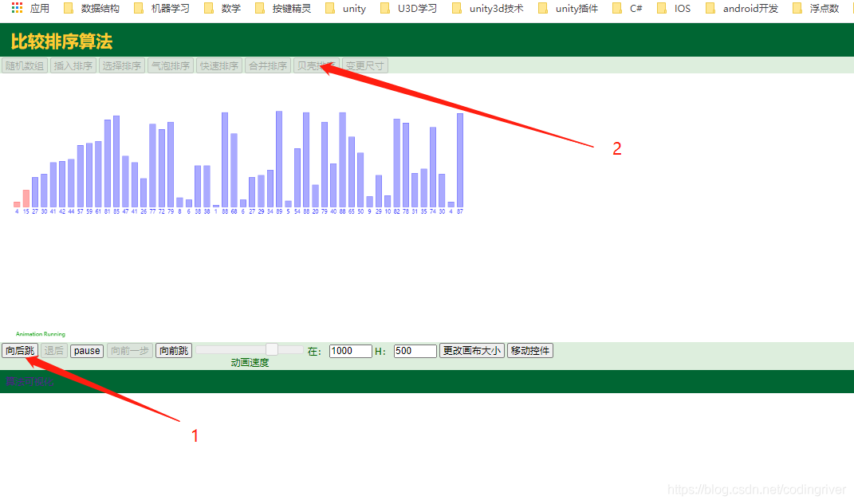Click the 随机数组 button
This screenshot has width=854, height=504.
[25, 65]
